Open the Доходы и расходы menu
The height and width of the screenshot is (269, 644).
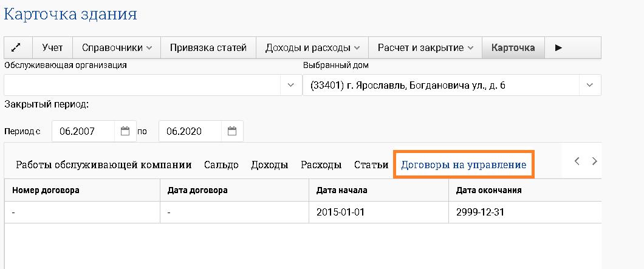312,47
